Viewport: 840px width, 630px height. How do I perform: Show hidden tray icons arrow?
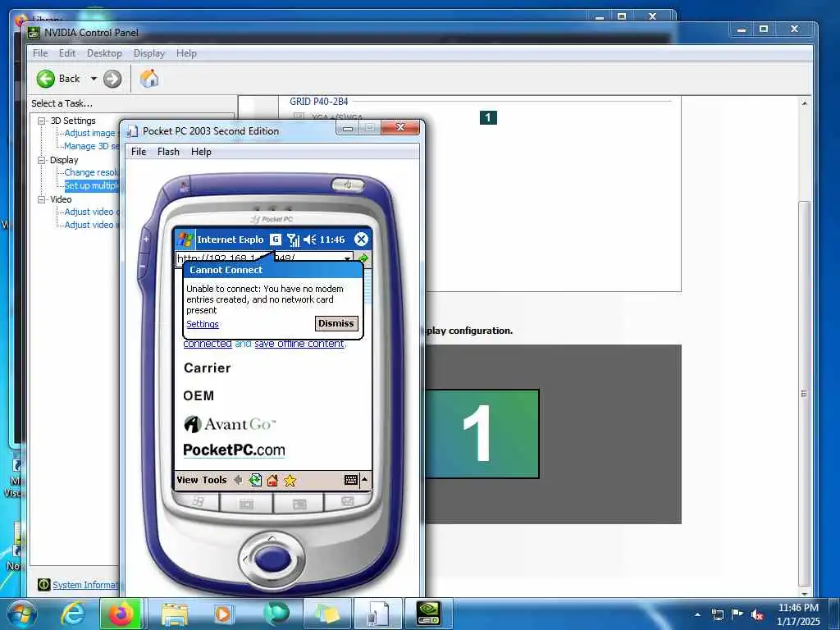[697, 615]
